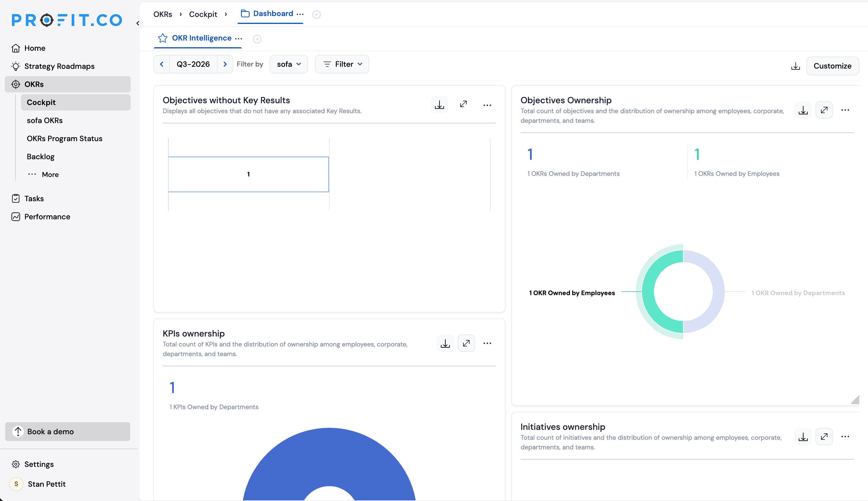Click resize handle of Objectives Ownership card
868x501 pixels.
point(855,400)
